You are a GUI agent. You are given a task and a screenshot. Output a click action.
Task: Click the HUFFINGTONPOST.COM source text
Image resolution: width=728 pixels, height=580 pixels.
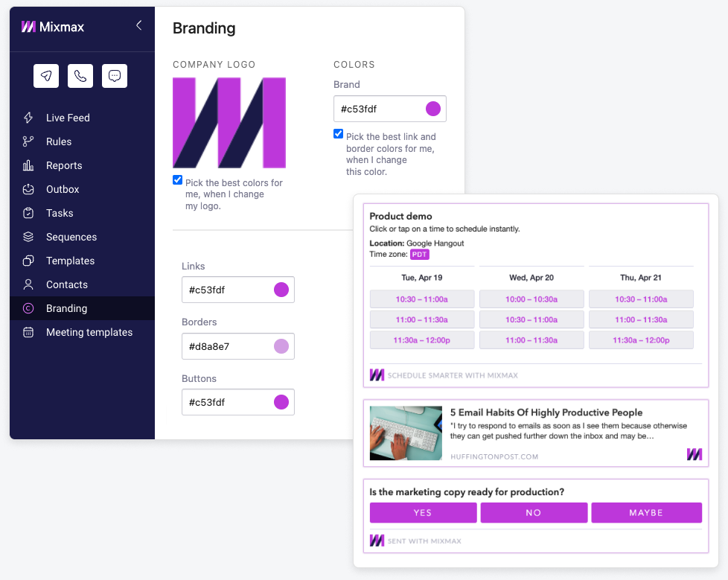(x=494, y=456)
